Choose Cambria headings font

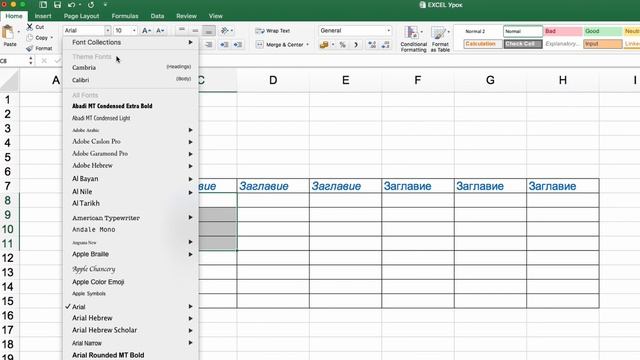131,67
